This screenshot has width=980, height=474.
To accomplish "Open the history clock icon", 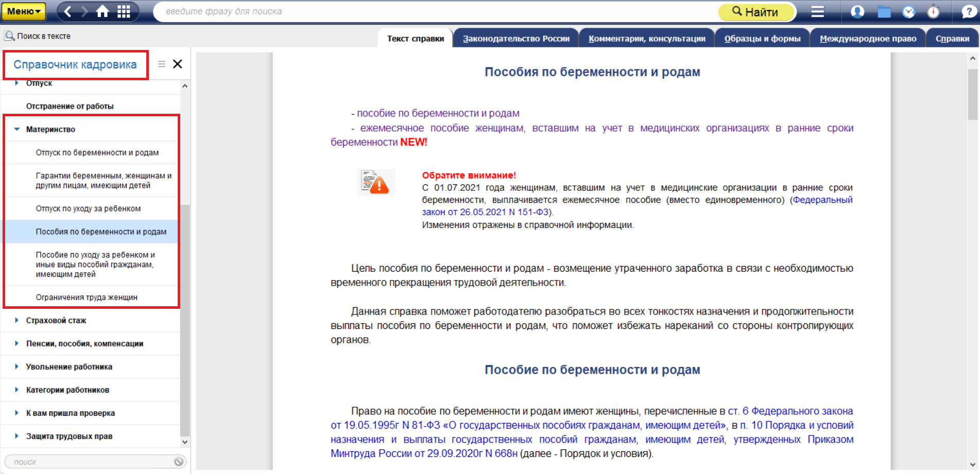I will (x=909, y=11).
